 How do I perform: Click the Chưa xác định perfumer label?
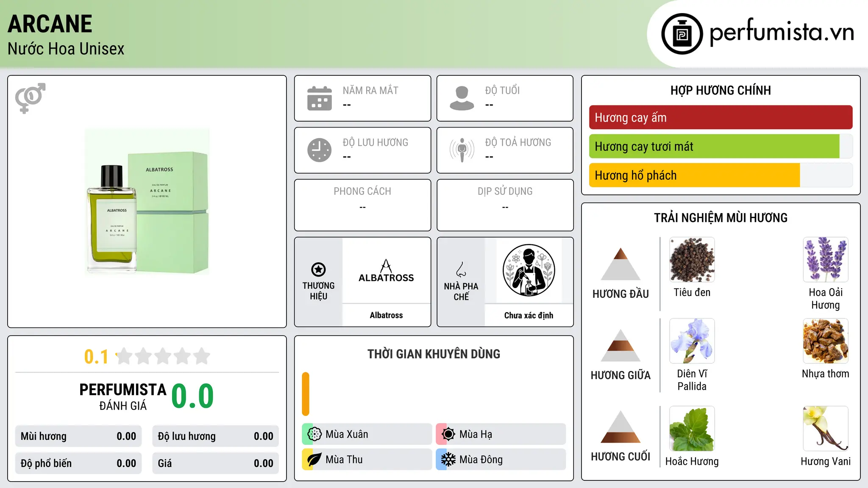click(529, 315)
